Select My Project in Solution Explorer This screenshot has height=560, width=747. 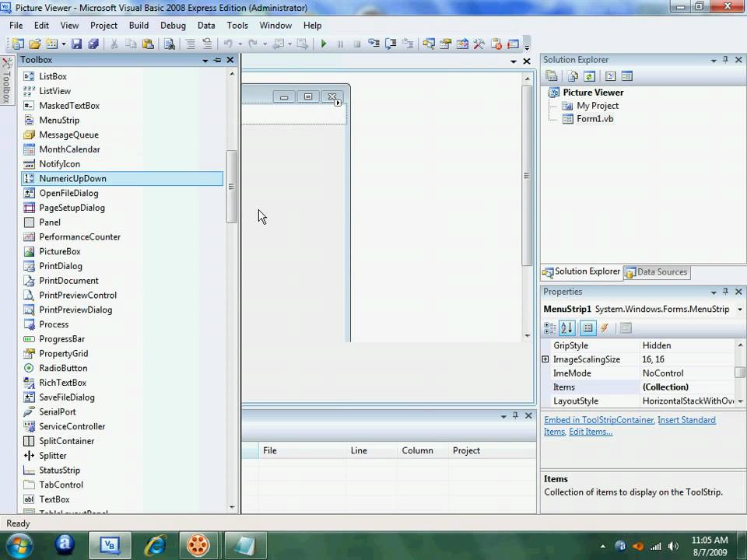point(598,106)
